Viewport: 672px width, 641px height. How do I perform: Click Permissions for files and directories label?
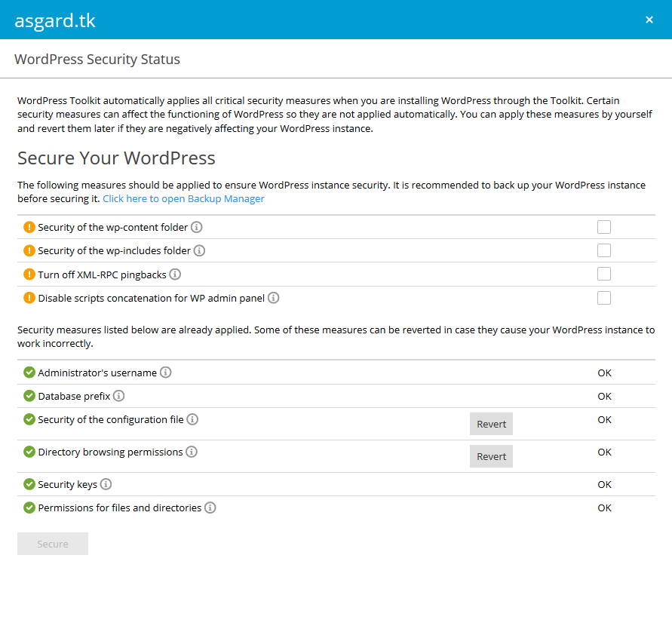pyautogui.click(x=120, y=508)
